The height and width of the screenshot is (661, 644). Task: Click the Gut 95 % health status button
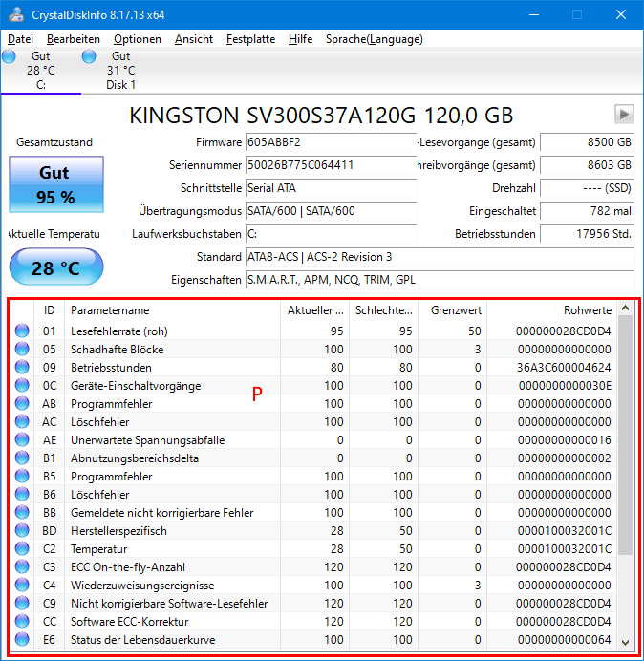click(x=56, y=184)
